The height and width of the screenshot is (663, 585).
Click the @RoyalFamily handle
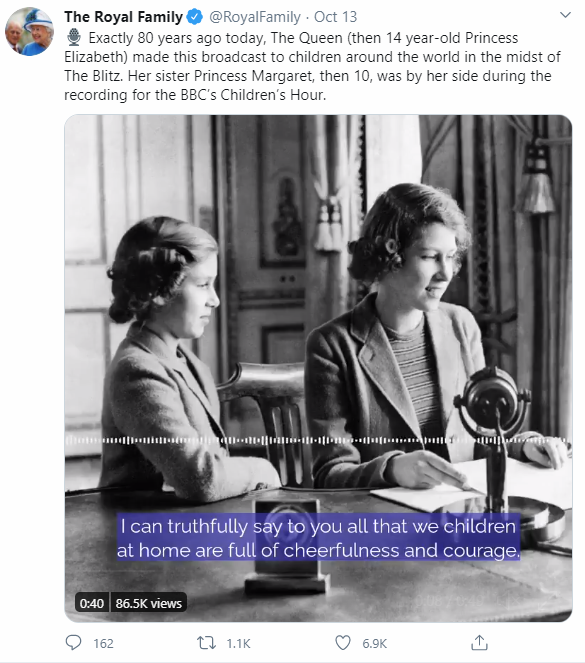pos(255,17)
